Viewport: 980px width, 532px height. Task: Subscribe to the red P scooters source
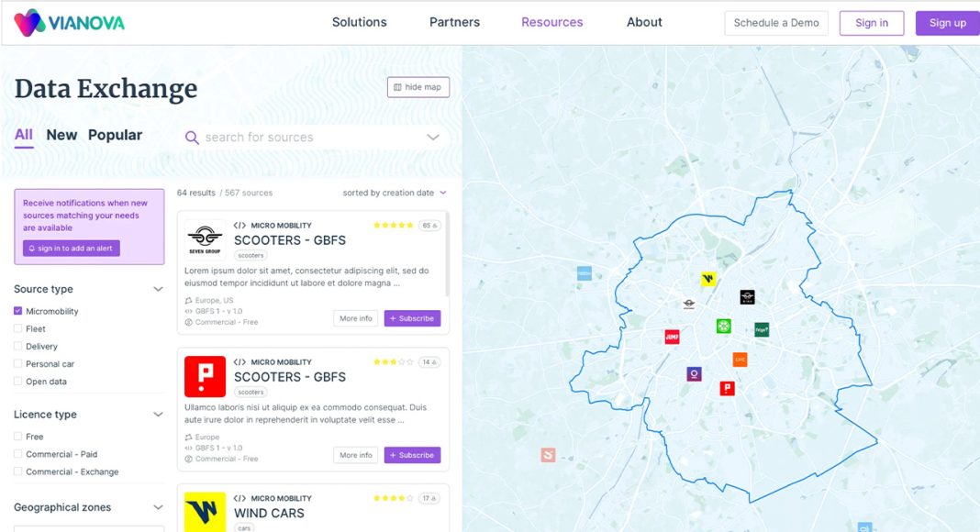click(x=413, y=455)
